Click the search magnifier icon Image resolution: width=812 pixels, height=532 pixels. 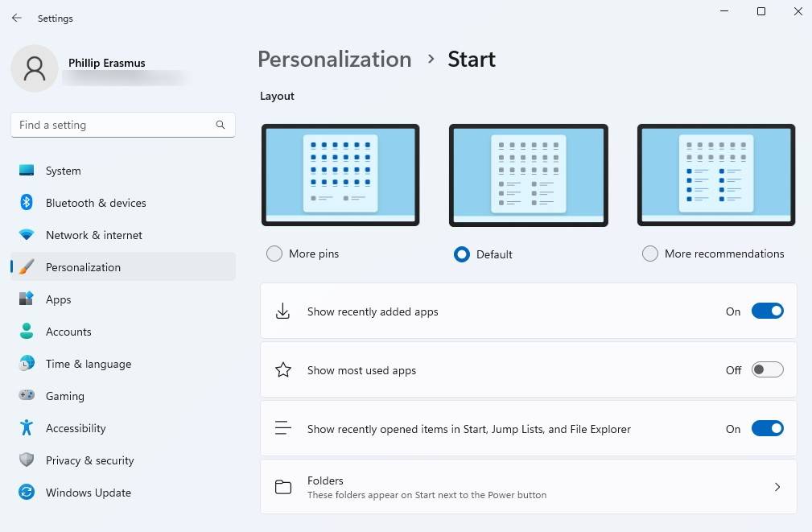pos(221,125)
